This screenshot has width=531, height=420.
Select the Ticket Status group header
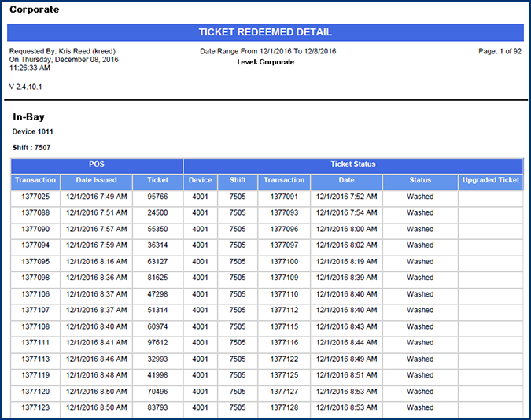pyautogui.click(x=353, y=165)
